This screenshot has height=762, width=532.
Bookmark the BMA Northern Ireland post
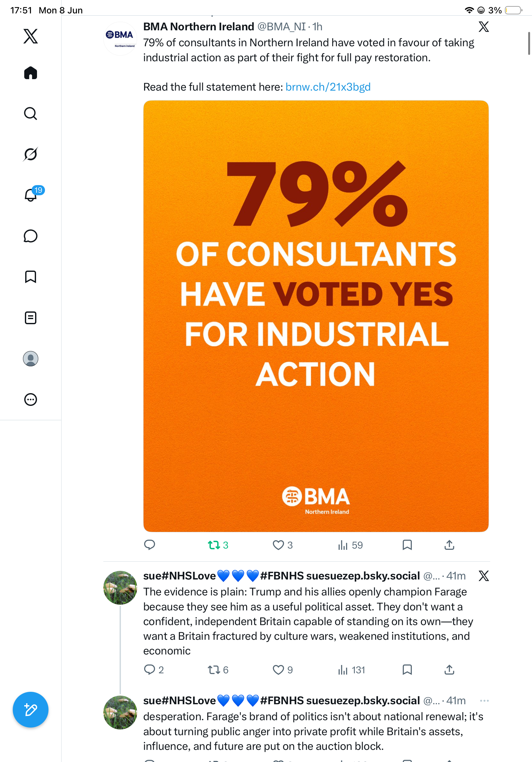(407, 545)
